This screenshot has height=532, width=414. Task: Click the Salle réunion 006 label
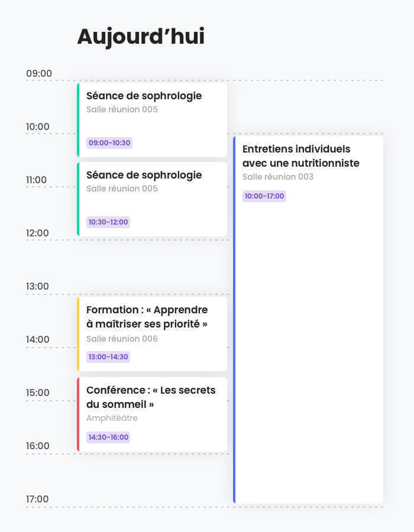(122, 339)
